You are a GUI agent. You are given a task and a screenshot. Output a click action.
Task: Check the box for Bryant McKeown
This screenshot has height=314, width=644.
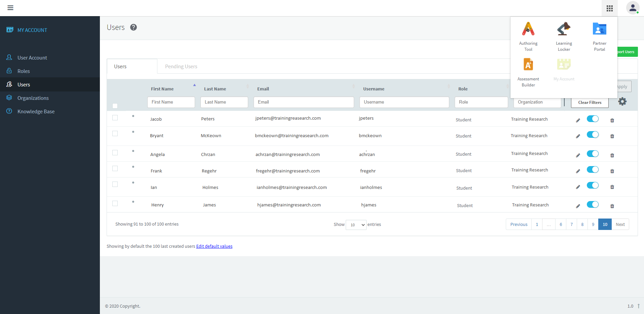[115, 133]
